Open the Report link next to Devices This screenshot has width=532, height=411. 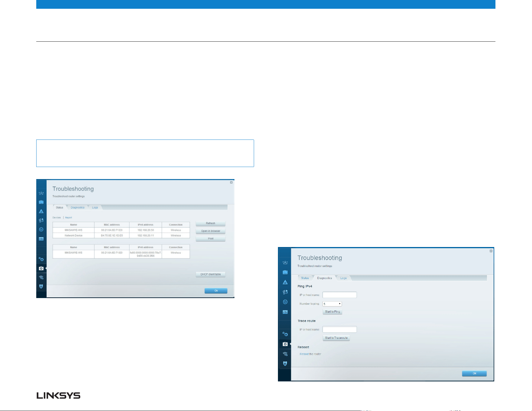tap(69, 217)
